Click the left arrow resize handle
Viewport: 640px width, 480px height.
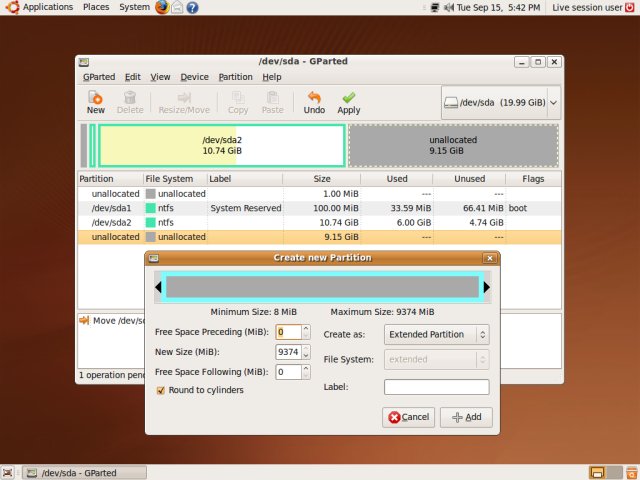tap(158, 288)
